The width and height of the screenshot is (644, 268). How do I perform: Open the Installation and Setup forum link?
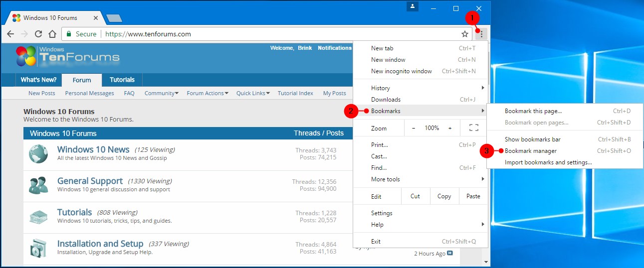(x=100, y=244)
